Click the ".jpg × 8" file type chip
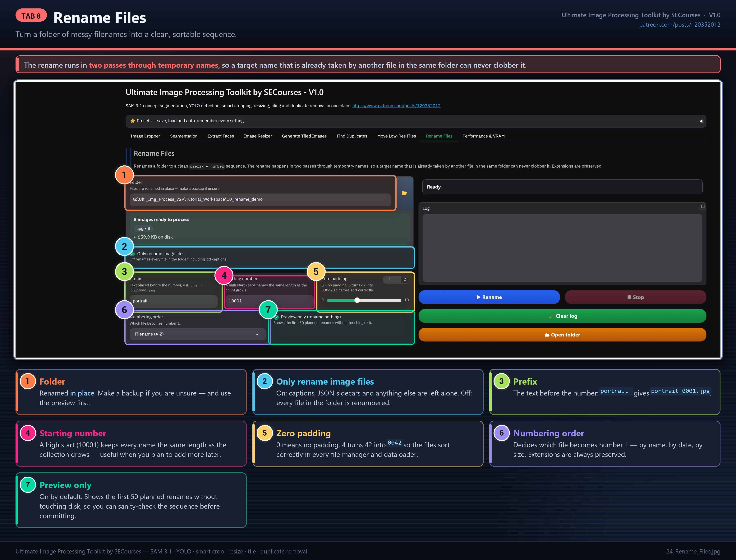This screenshot has width=736, height=560. tap(143, 228)
